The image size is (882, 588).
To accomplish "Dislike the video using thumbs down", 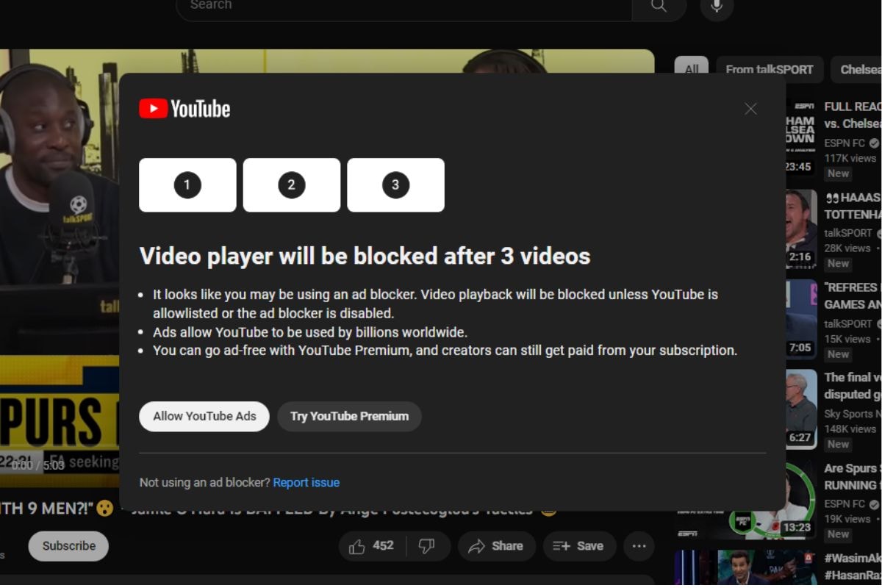I will coord(426,546).
